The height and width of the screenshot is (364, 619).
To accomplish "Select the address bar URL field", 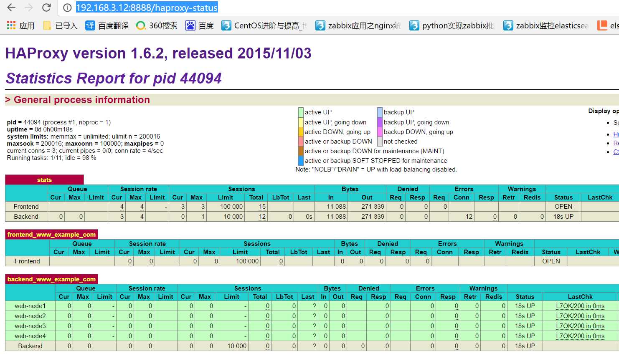I will (x=147, y=8).
